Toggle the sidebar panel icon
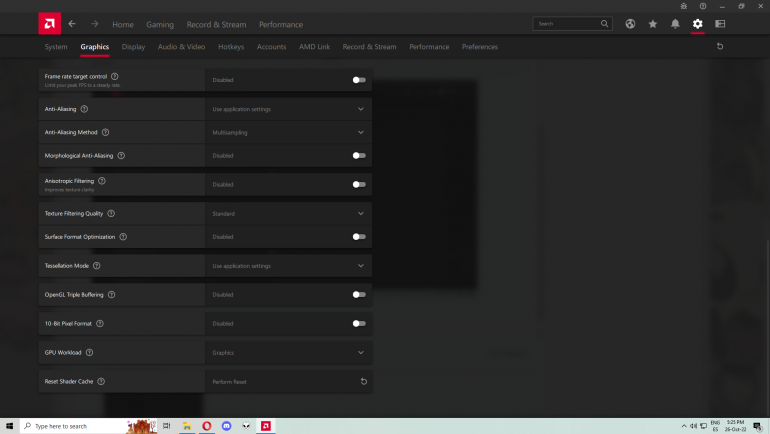This screenshot has height=434, width=770. coord(720,24)
